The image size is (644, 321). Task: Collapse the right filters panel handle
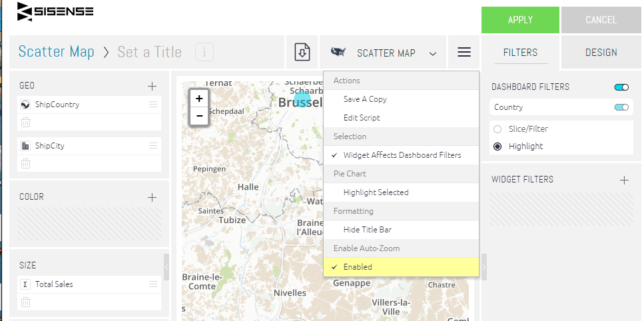pos(483,267)
